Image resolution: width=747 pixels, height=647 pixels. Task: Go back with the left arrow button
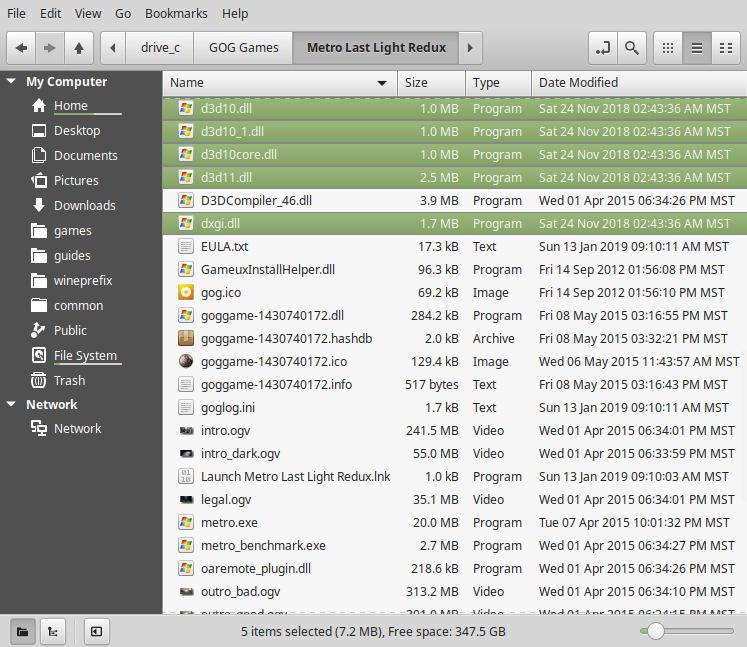point(21,48)
